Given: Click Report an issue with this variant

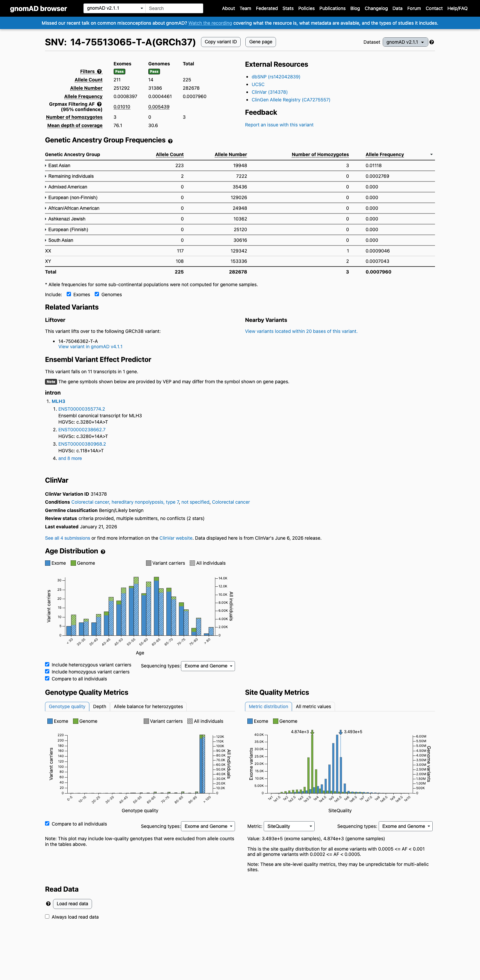Looking at the screenshot, I should (279, 125).
